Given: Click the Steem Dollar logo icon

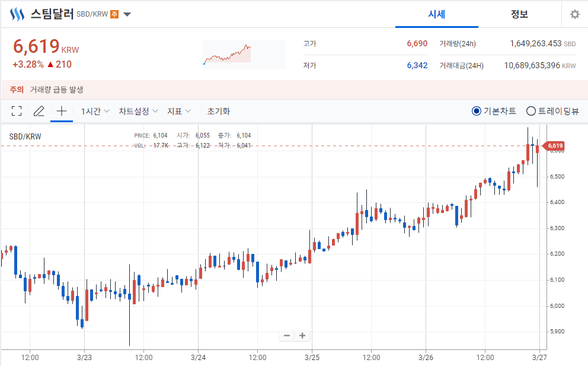Looking at the screenshot, I should (x=17, y=14).
